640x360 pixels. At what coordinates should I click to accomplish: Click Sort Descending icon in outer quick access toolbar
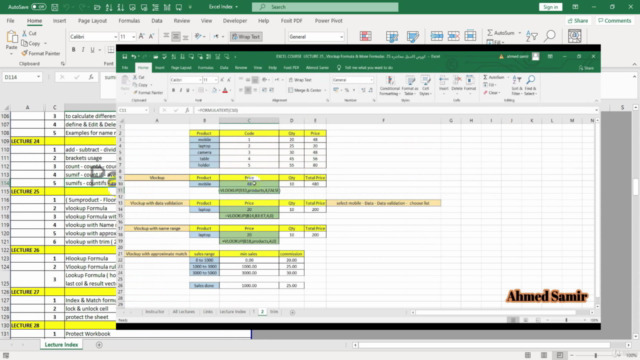coord(120,7)
